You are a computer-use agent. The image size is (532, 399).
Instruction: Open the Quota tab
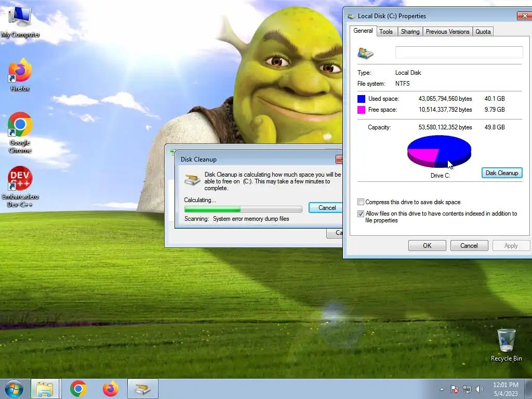(483, 32)
